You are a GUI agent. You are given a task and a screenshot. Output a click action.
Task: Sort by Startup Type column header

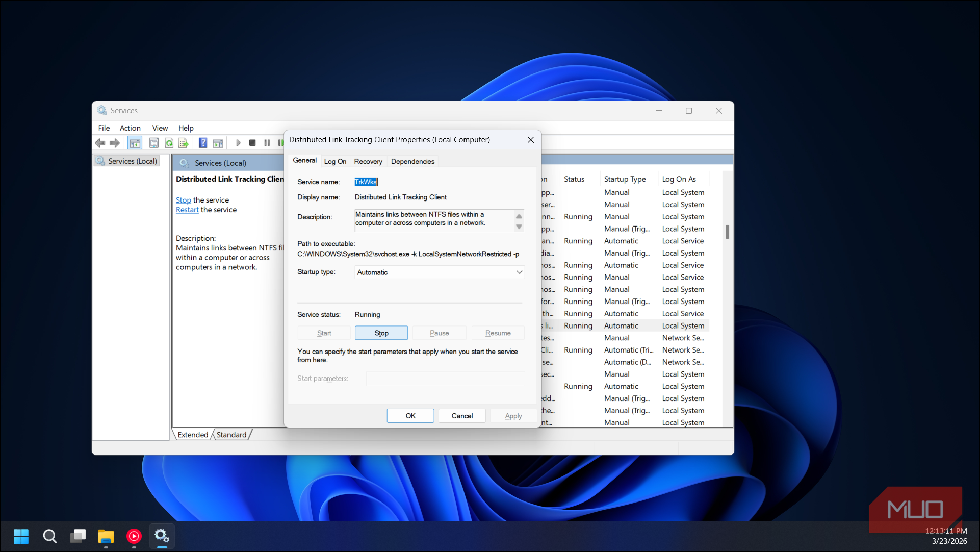pyautogui.click(x=625, y=179)
